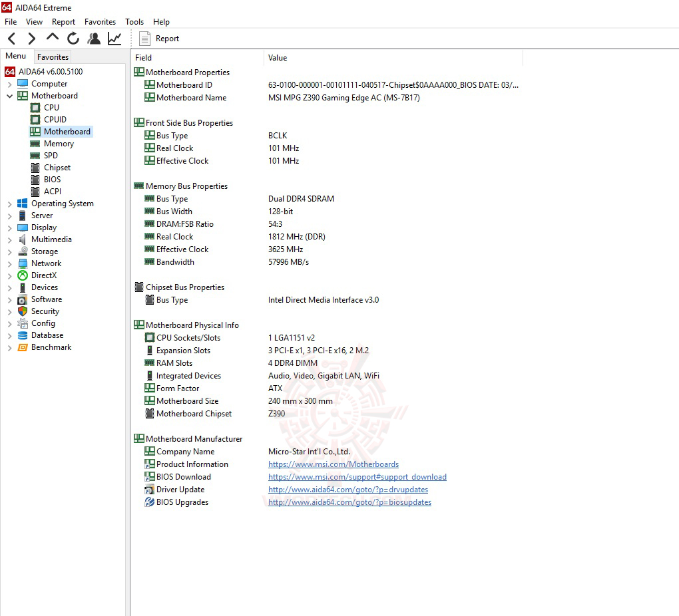Click the Software icon in tree
The width and height of the screenshot is (679, 616).
[23, 299]
